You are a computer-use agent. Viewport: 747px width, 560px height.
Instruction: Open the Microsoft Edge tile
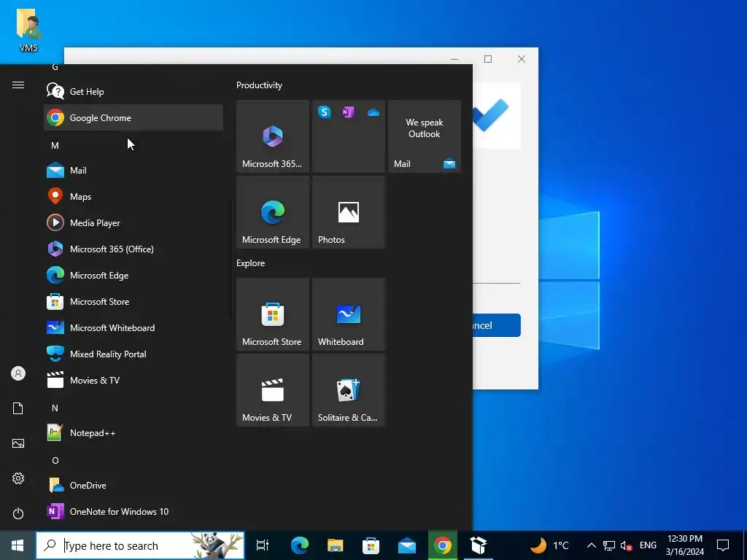pyautogui.click(x=273, y=212)
